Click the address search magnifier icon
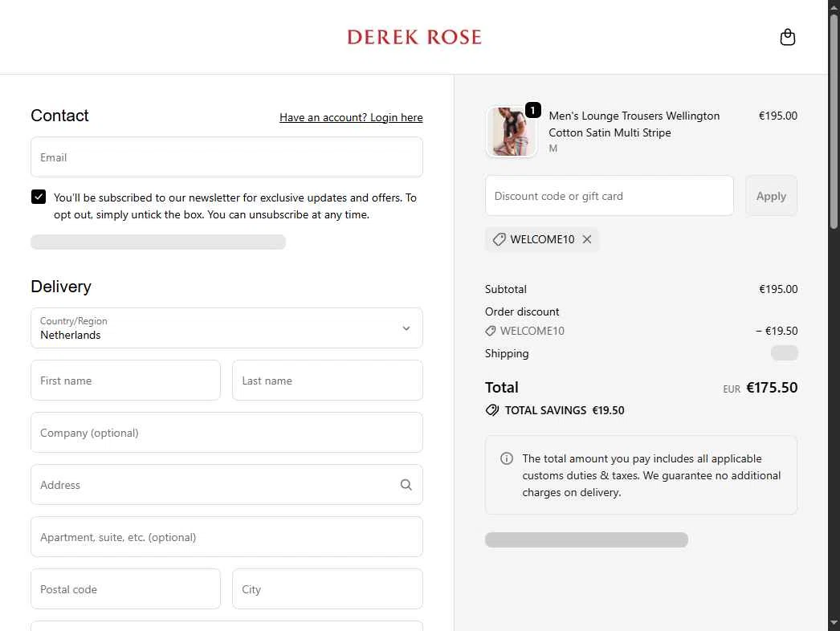840x631 pixels. click(x=406, y=485)
